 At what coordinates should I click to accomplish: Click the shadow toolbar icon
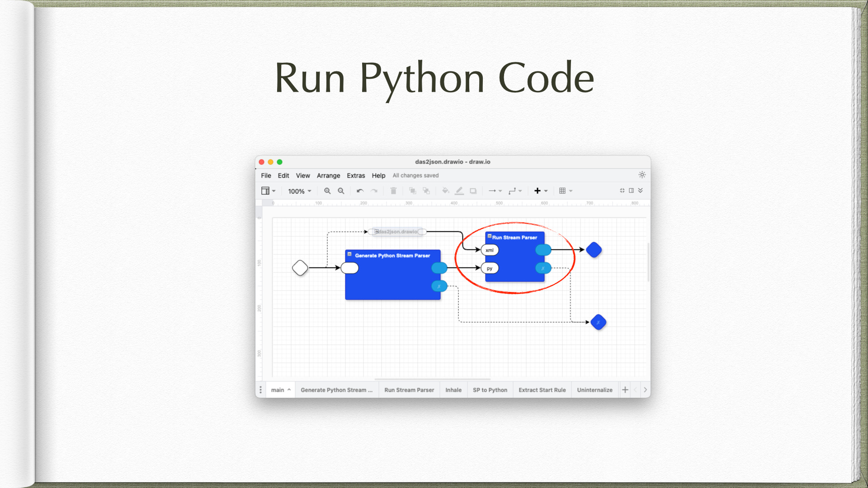click(x=473, y=191)
